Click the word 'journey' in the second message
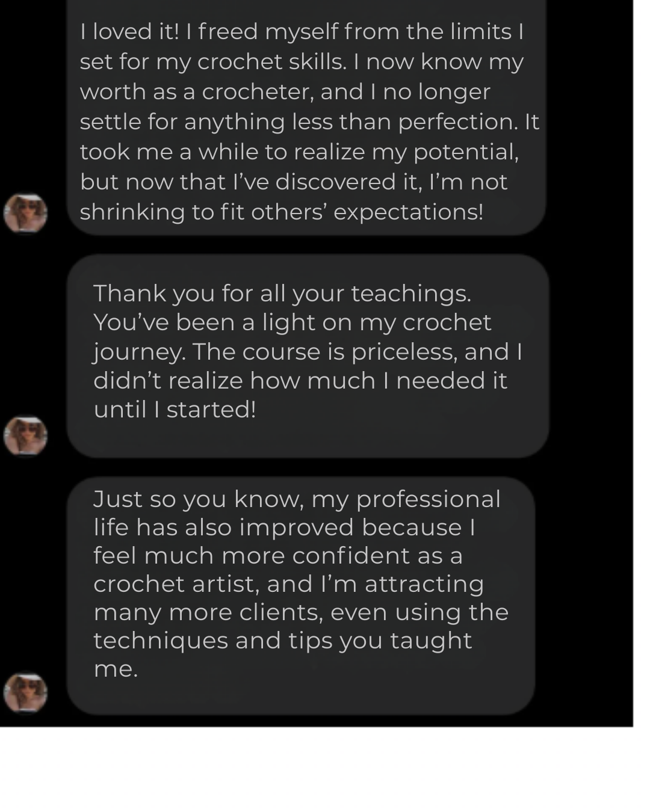Viewport: 650px width, 812px height. [x=138, y=352]
